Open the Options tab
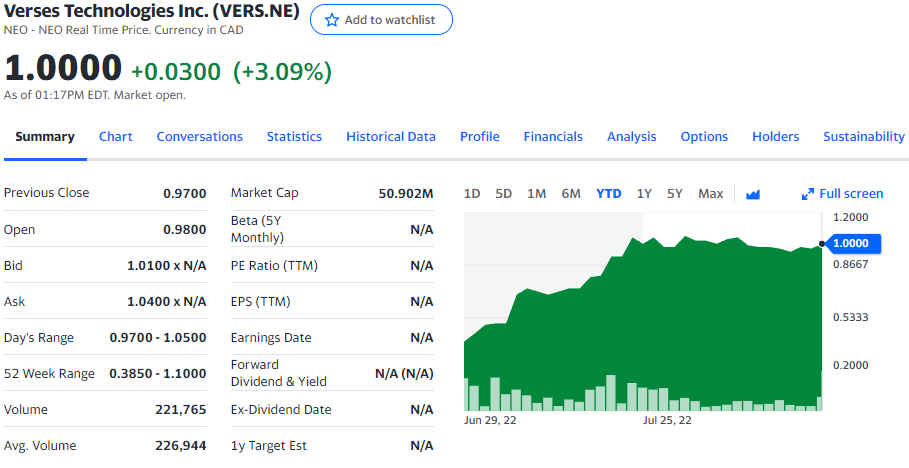Screen dimensions: 909x468 click(x=704, y=136)
